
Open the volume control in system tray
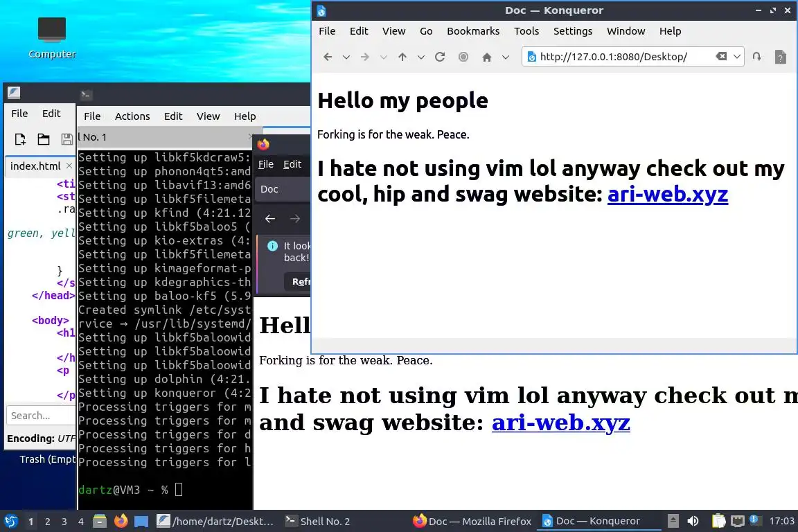(693, 522)
